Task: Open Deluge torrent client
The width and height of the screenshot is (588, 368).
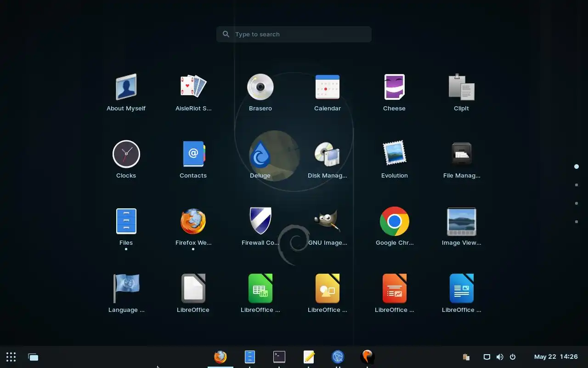Action: (x=260, y=160)
